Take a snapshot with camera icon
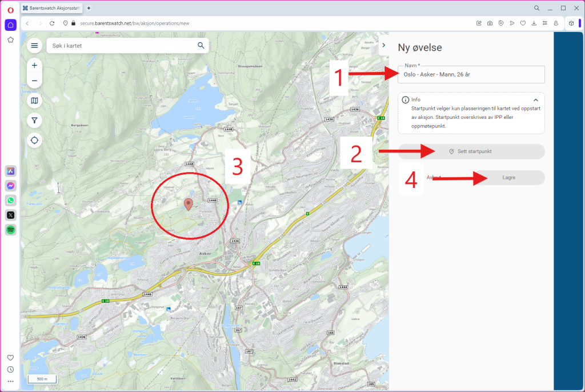 490,23
